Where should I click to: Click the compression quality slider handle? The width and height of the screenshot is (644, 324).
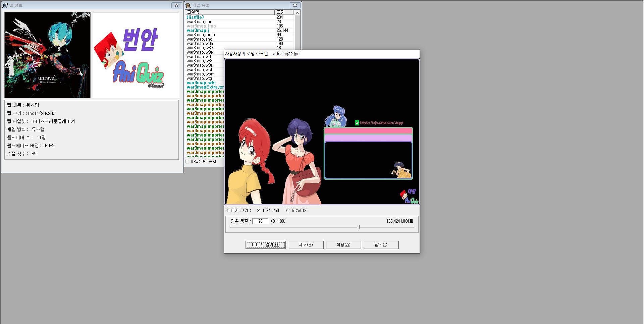[x=359, y=228]
